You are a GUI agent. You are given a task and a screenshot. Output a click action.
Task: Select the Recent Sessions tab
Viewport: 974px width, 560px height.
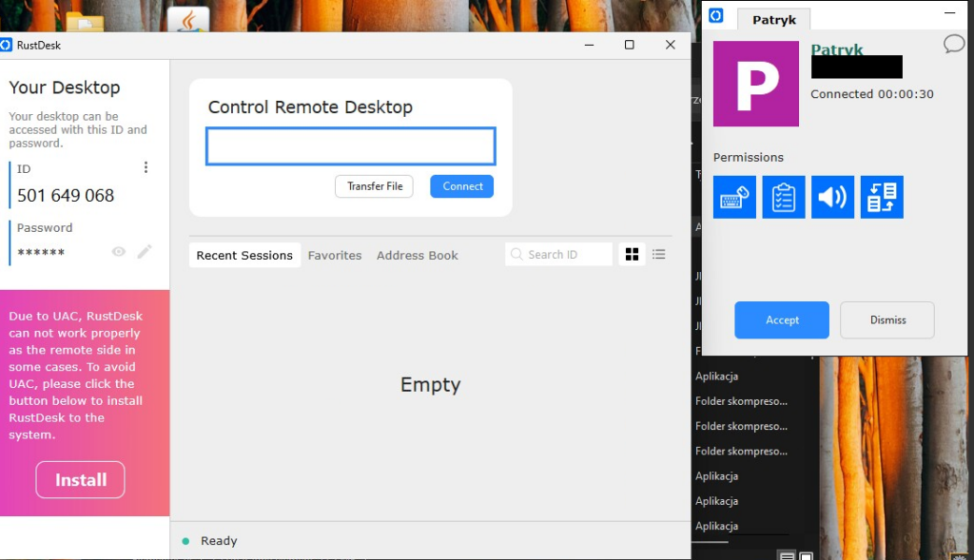tap(244, 256)
